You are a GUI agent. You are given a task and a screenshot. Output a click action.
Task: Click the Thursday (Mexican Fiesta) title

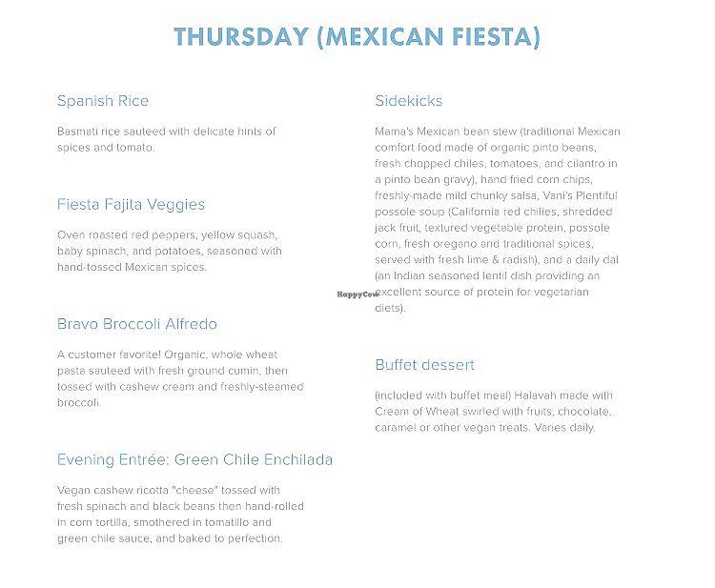pyautogui.click(x=357, y=37)
